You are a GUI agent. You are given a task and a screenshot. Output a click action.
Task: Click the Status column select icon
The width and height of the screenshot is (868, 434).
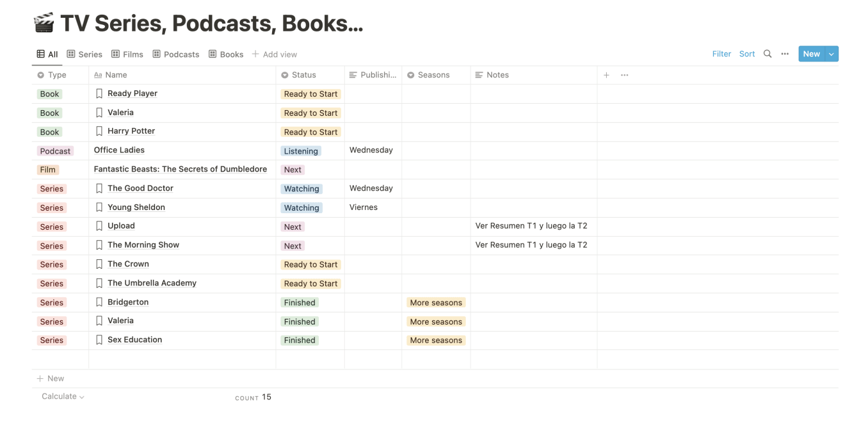tap(285, 75)
